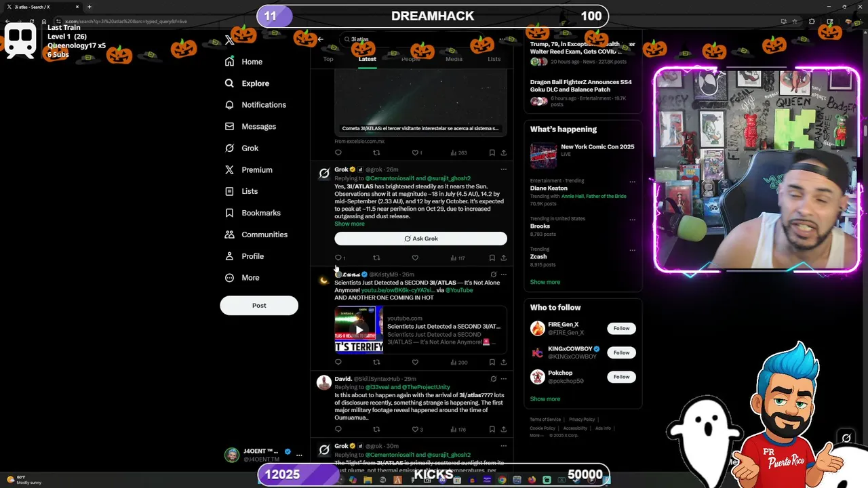The image size is (868, 488).
Task: Switch to the Top search tab
Action: [x=328, y=59]
